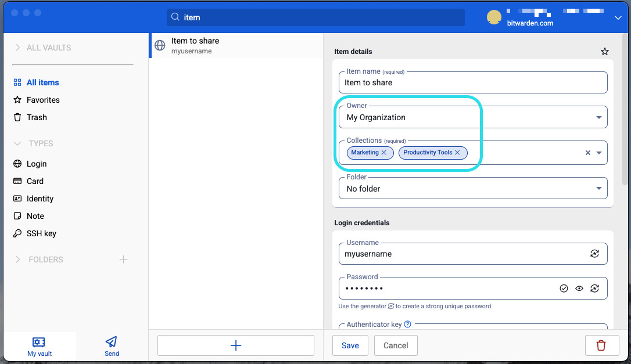
Task: Click the favorite star icon
Action: [x=604, y=52]
